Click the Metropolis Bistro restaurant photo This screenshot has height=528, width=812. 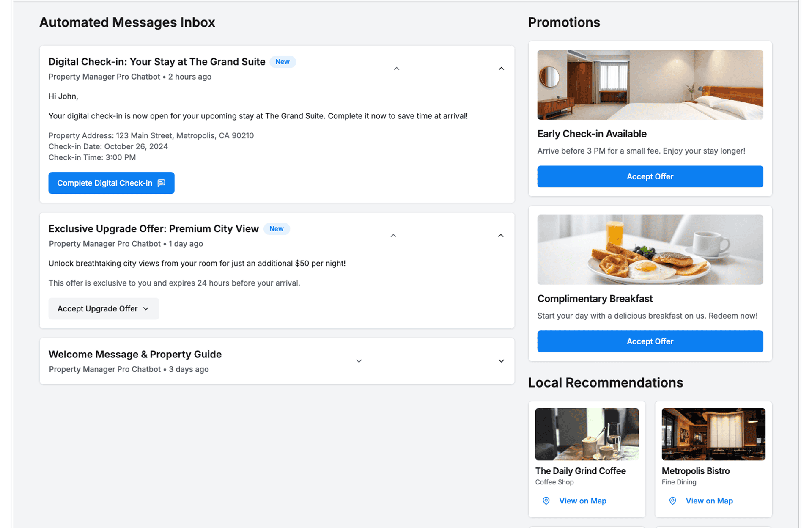tap(713, 434)
